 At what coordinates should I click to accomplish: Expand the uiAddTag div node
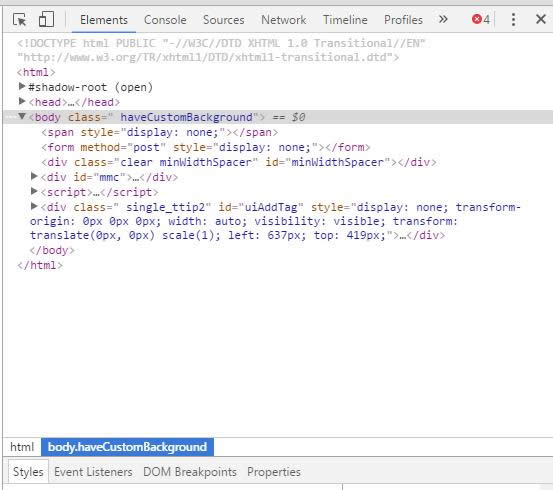(x=34, y=206)
